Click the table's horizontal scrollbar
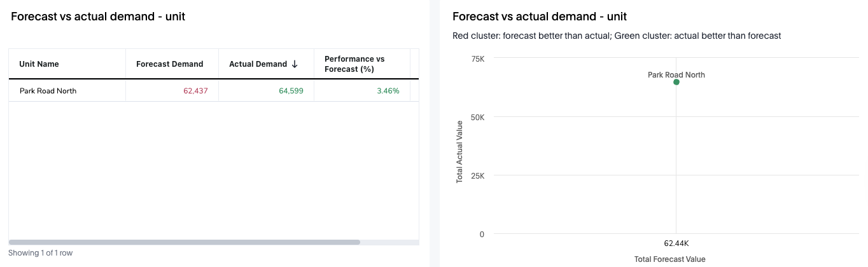868x267 pixels. 185,242
